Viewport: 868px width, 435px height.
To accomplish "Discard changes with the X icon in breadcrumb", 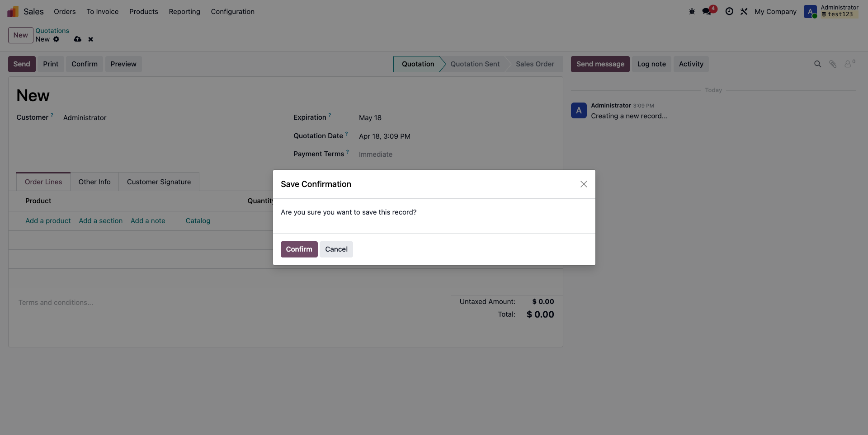I will pyautogui.click(x=90, y=39).
